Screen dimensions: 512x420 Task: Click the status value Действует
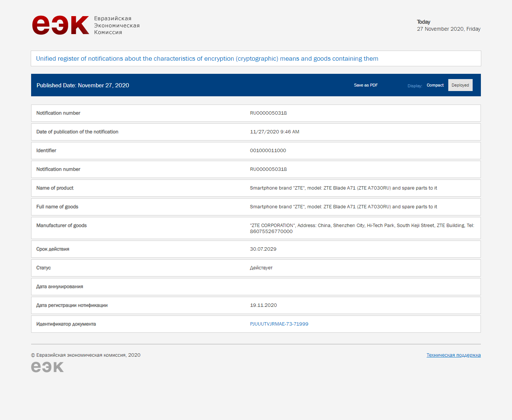pos(261,268)
